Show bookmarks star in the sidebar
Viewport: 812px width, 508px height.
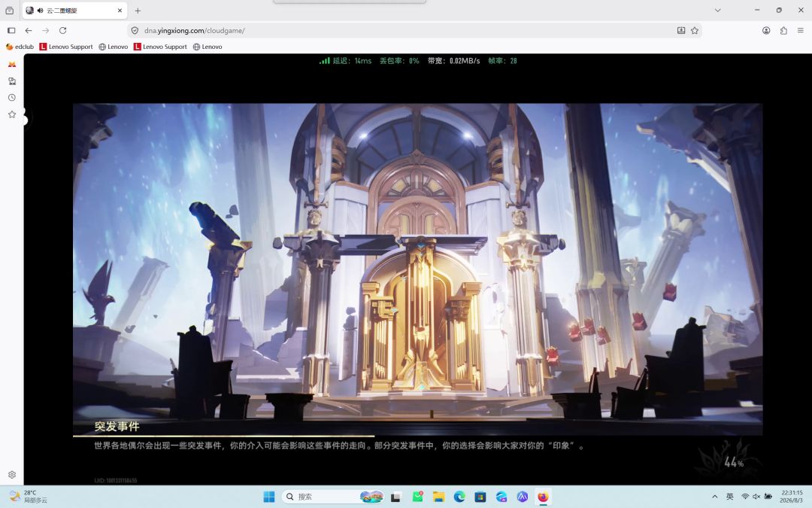click(12, 114)
